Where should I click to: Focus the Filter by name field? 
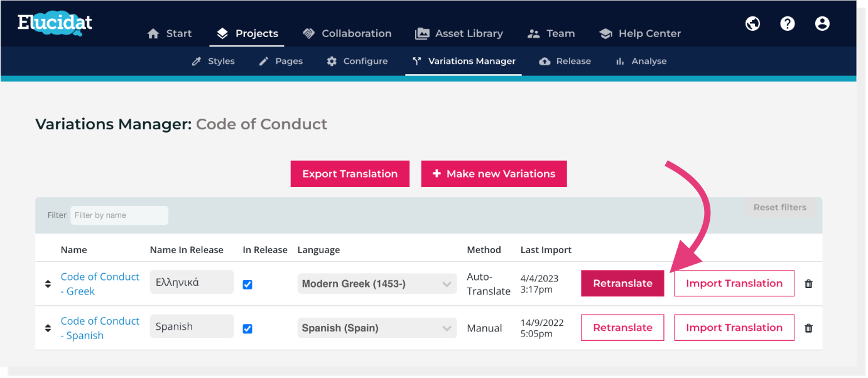[x=119, y=215]
